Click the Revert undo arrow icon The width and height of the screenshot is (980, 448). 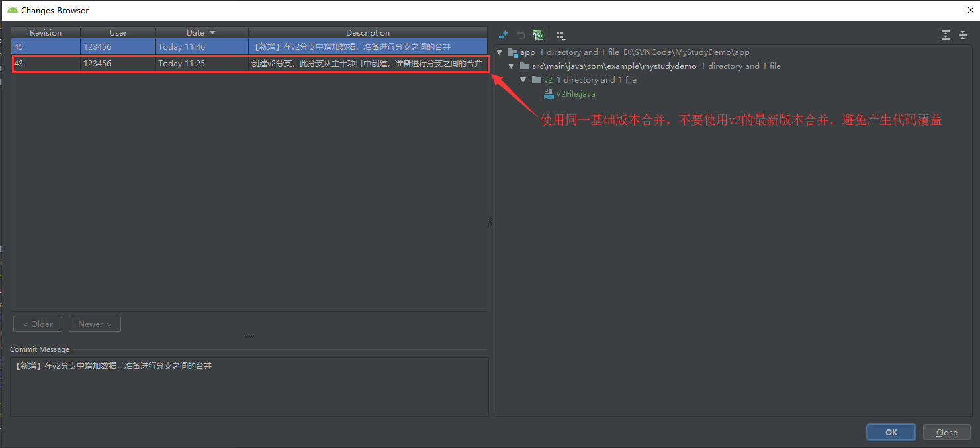[x=521, y=35]
